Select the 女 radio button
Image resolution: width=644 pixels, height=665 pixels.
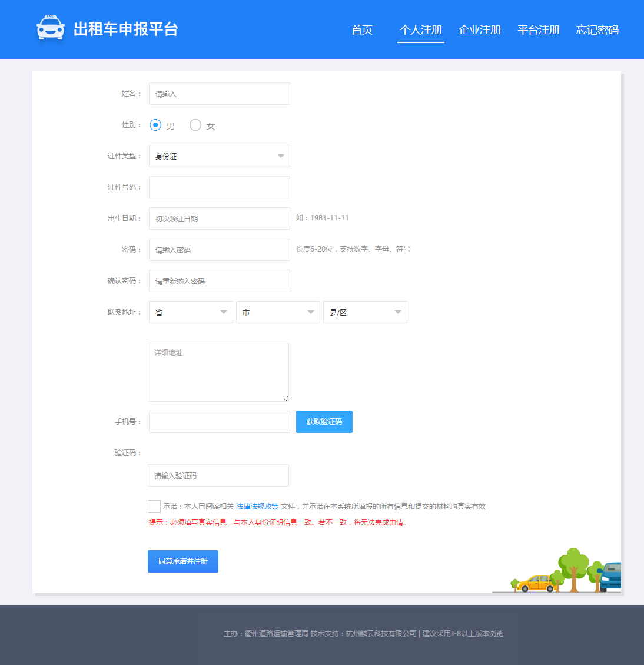[195, 125]
